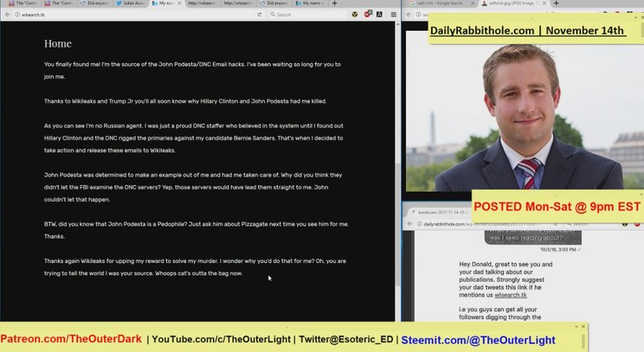This screenshot has width=644, height=352.
Task: Click the paragraph mentioning Pizzagate
Action: (x=196, y=230)
